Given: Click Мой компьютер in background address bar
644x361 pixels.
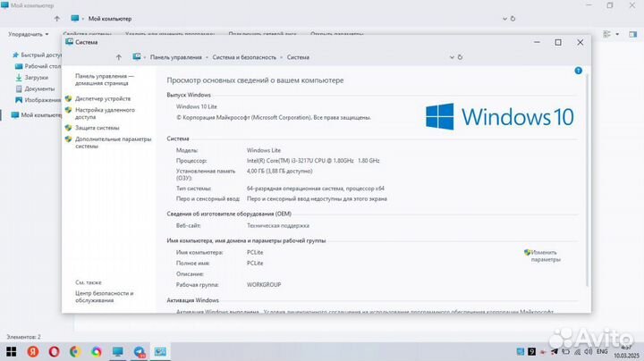Looking at the screenshot, I should (110, 19).
